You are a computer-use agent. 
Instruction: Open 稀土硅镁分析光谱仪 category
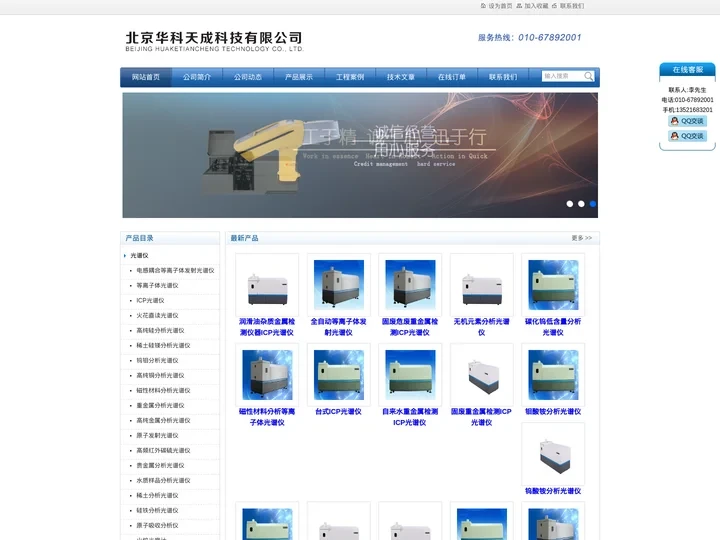pos(163,346)
